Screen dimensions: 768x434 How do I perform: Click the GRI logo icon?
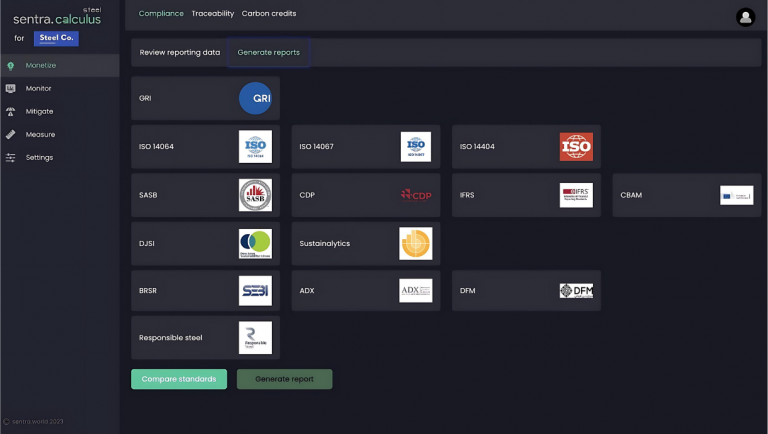coord(255,98)
